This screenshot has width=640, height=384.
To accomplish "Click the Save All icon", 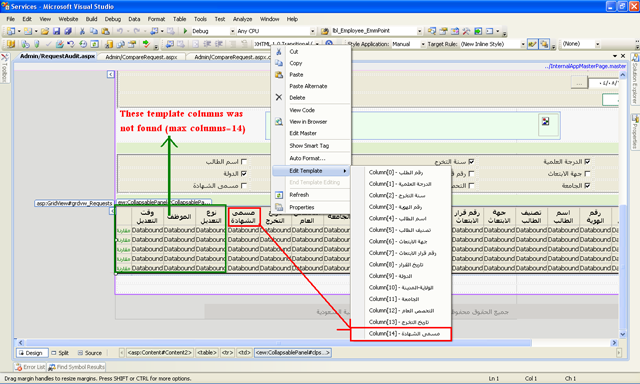I will point(68,31).
